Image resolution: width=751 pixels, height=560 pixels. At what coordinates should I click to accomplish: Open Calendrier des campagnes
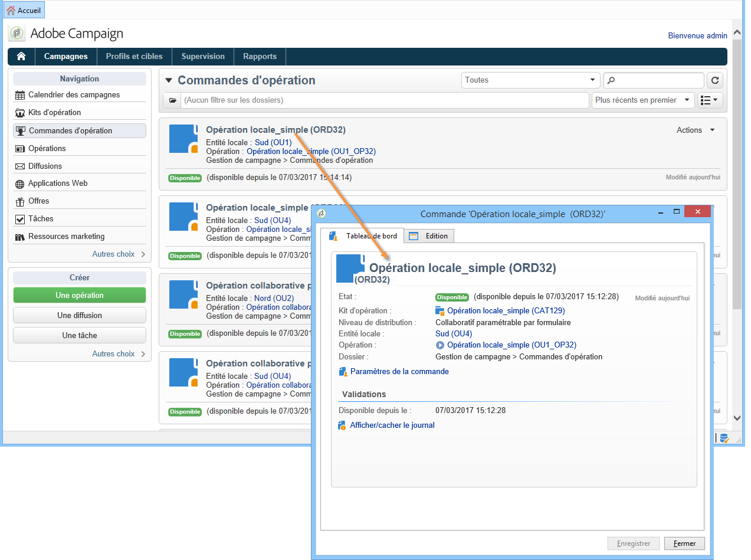click(x=74, y=95)
